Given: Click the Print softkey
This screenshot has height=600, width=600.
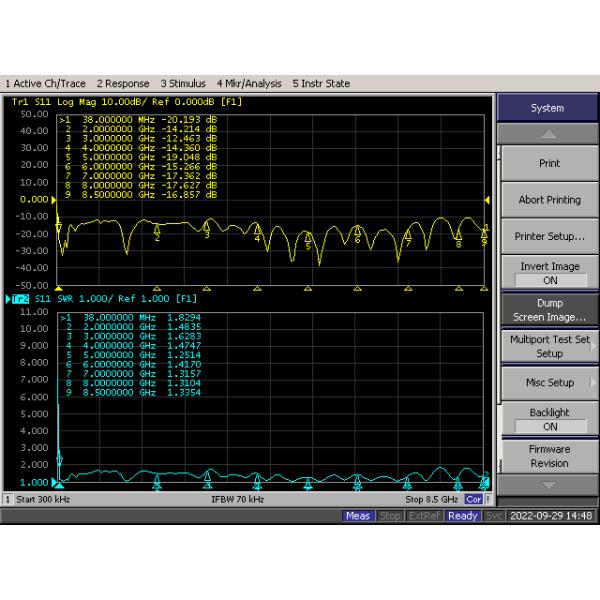Looking at the screenshot, I should tap(548, 163).
